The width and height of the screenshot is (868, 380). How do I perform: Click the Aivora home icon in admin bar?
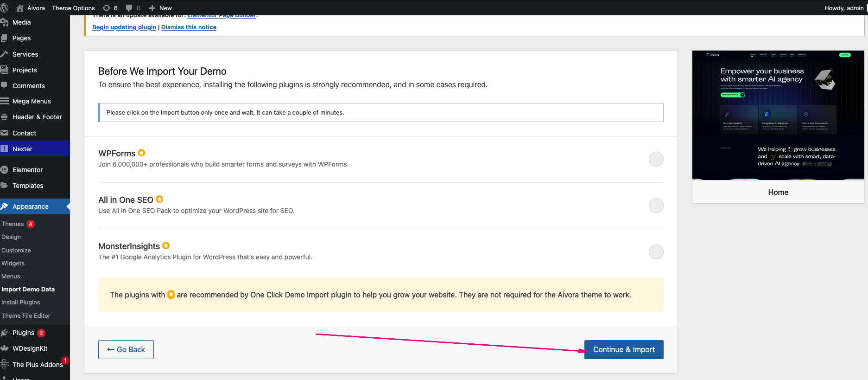[x=20, y=8]
